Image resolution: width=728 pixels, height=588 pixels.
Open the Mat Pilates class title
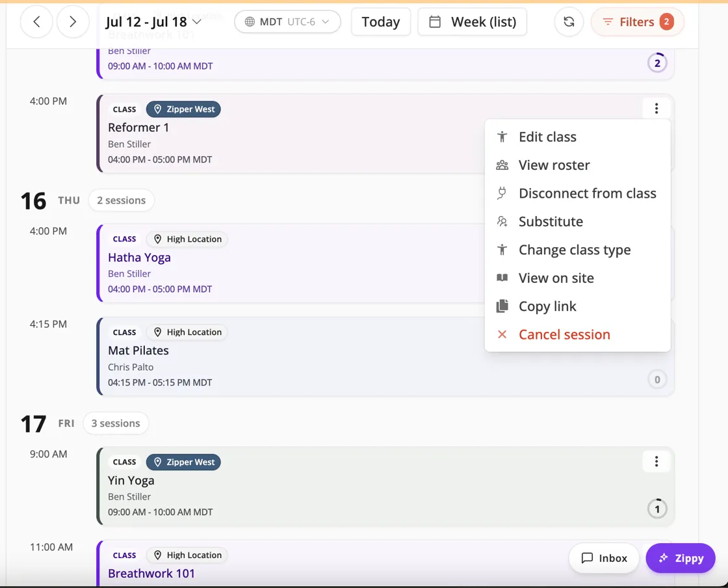[138, 350]
